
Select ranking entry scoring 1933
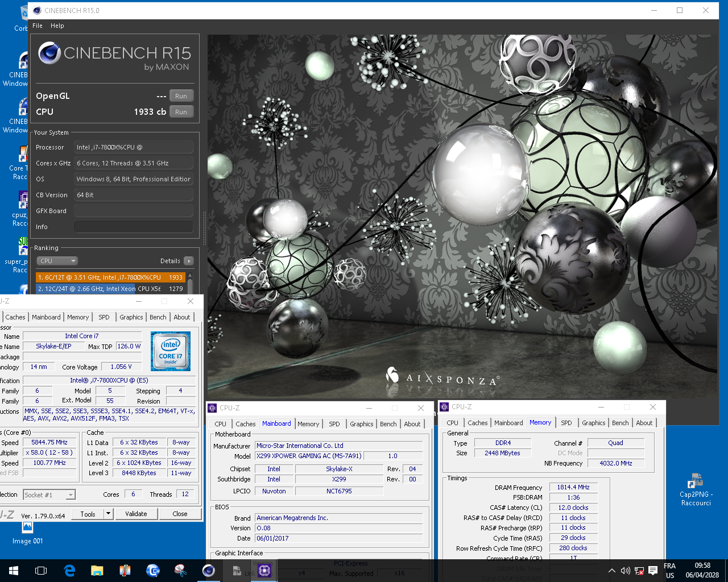110,277
